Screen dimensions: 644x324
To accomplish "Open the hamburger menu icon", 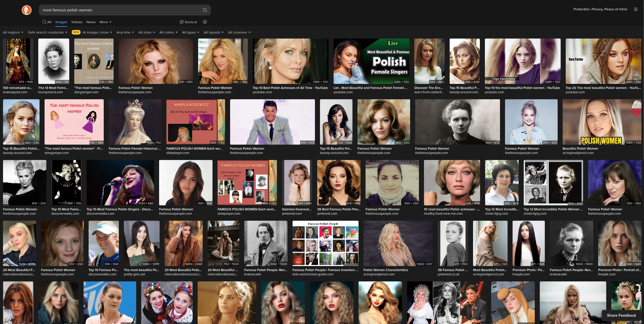I will tap(635, 9).
